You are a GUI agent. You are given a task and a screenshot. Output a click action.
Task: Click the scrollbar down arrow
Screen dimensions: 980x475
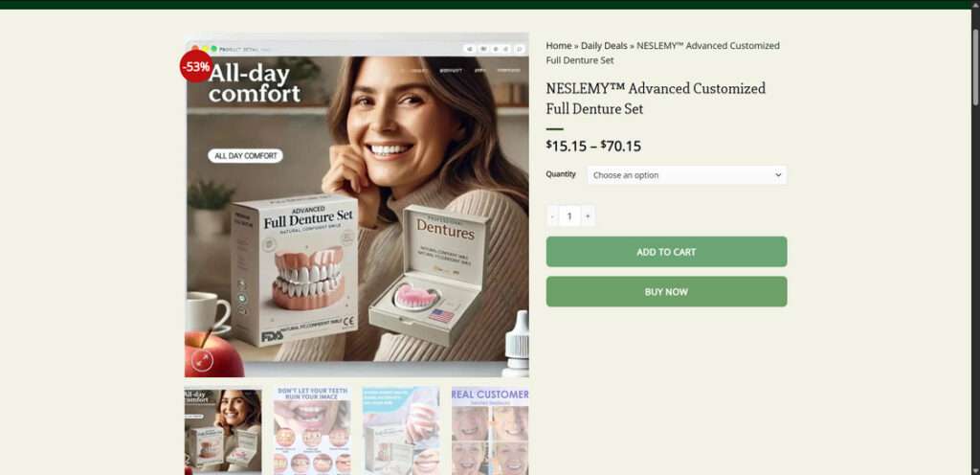pyautogui.click(x=975, y=470)
